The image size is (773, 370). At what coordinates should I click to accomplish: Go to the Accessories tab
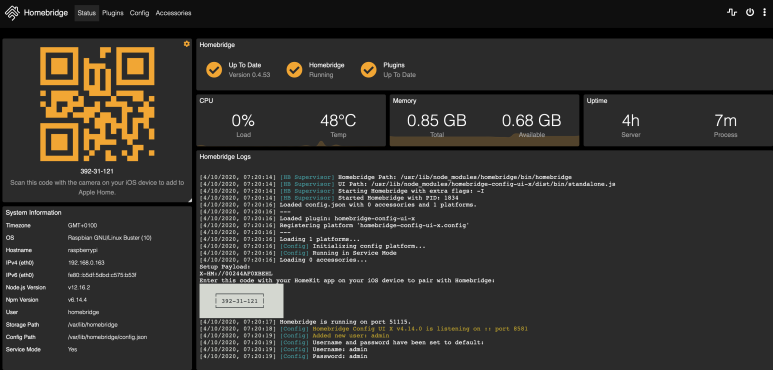click(174, 13)
